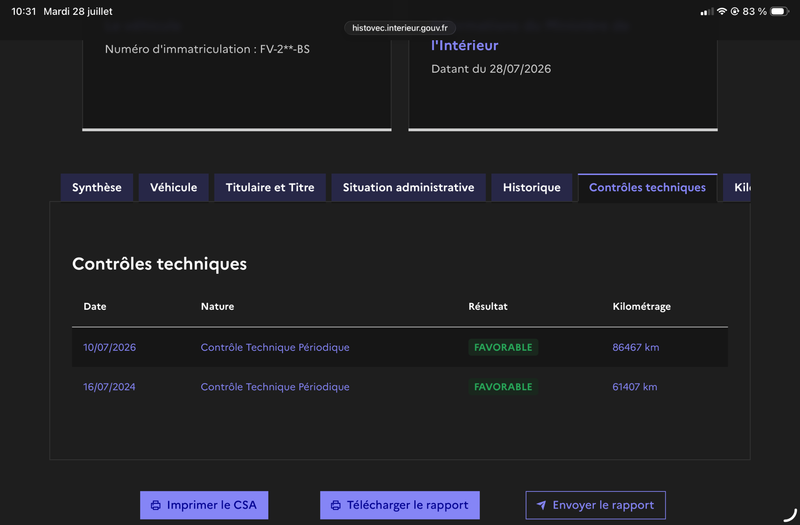
Task: Click Contrôle Technique Périodique in the 10/07/2026 row
Action: 275,347
